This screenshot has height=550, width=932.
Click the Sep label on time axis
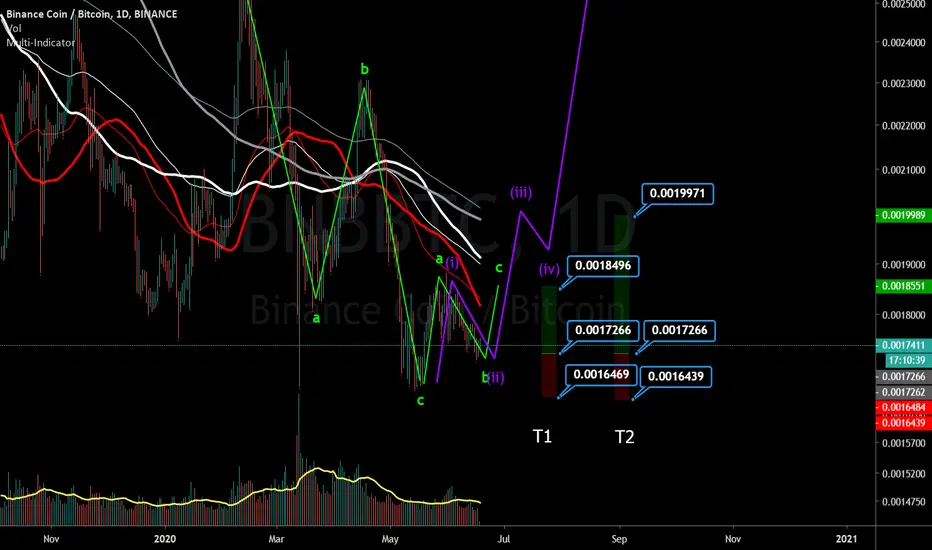pos(619,539)
